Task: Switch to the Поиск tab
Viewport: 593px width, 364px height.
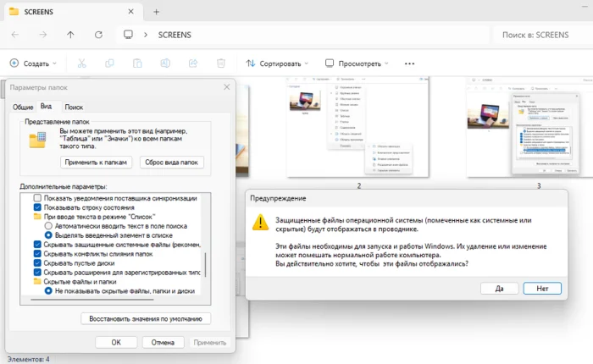Action: [x=74, y=108]
